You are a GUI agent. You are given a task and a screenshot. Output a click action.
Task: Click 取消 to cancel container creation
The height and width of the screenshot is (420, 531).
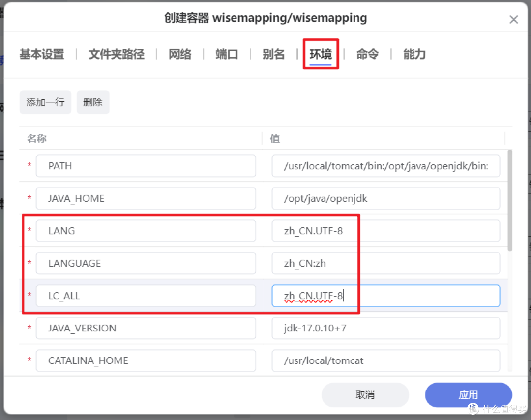coord(365,394)
